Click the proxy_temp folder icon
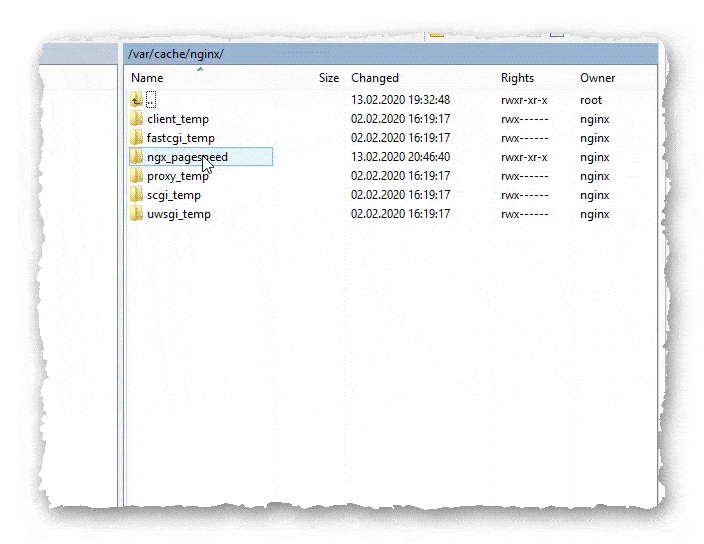704x544 pixels. click(x=137, y=176)
